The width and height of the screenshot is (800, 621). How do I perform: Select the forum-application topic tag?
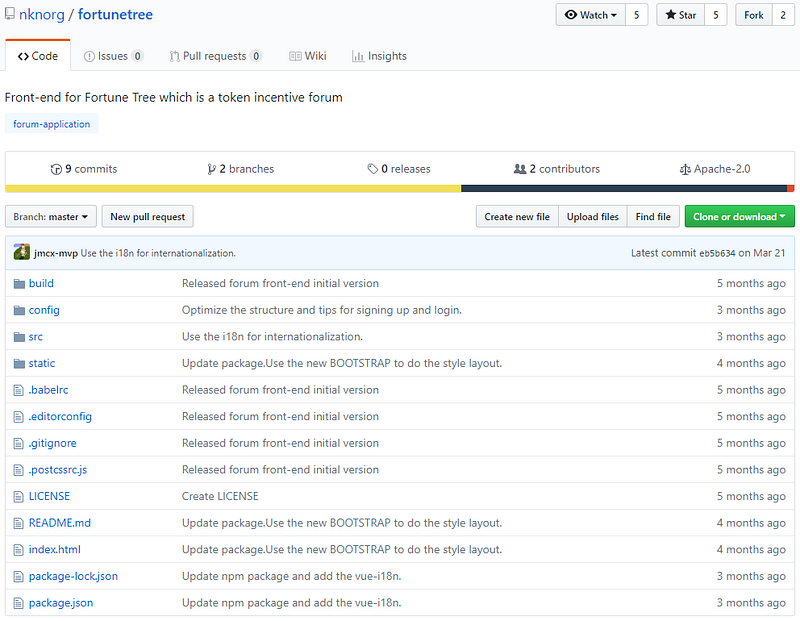pos(52,125)
